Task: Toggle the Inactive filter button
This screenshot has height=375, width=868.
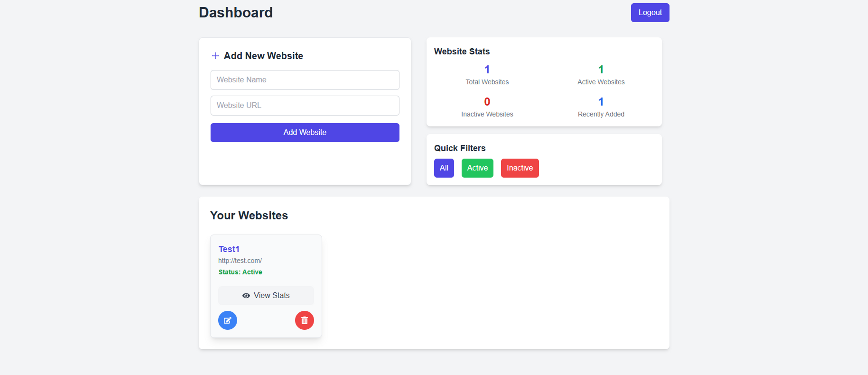Action: (x=519, y=168)
